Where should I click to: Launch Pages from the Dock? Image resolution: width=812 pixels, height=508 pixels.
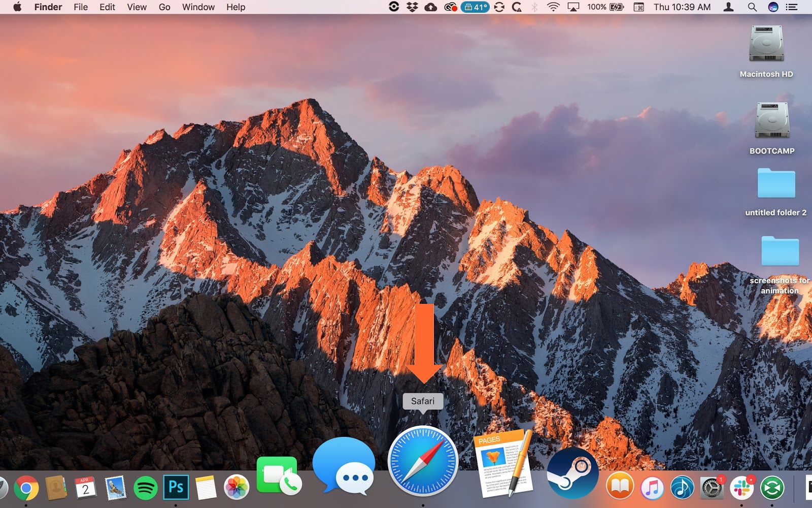502,463
